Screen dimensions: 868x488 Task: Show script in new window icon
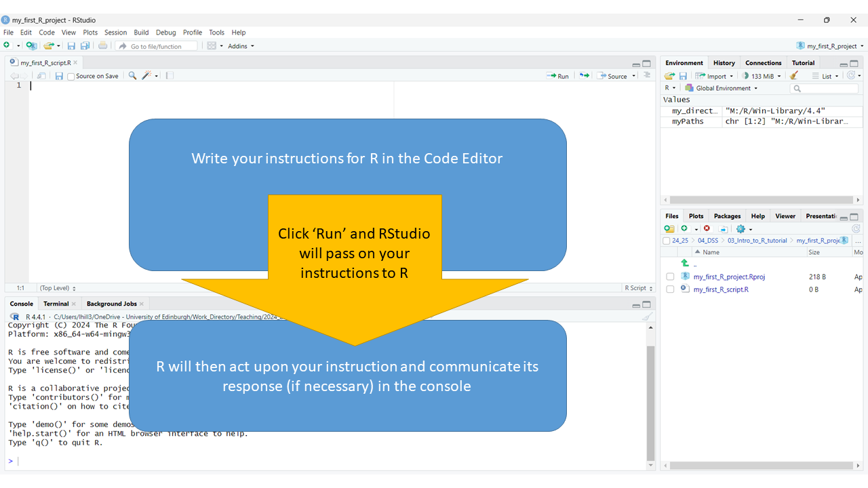point(41,76)
